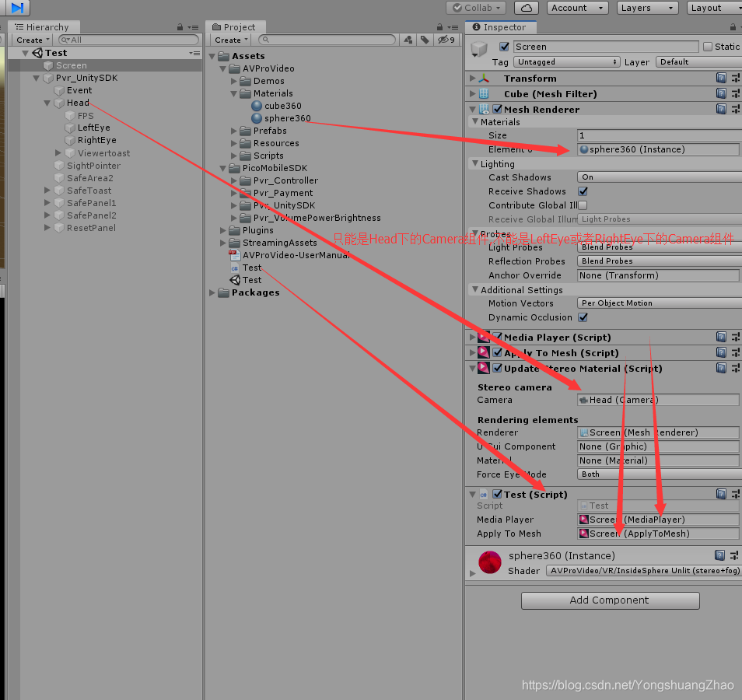Open Plugins folder in Project
742x700 pixels.
click(x=257, y=230)
